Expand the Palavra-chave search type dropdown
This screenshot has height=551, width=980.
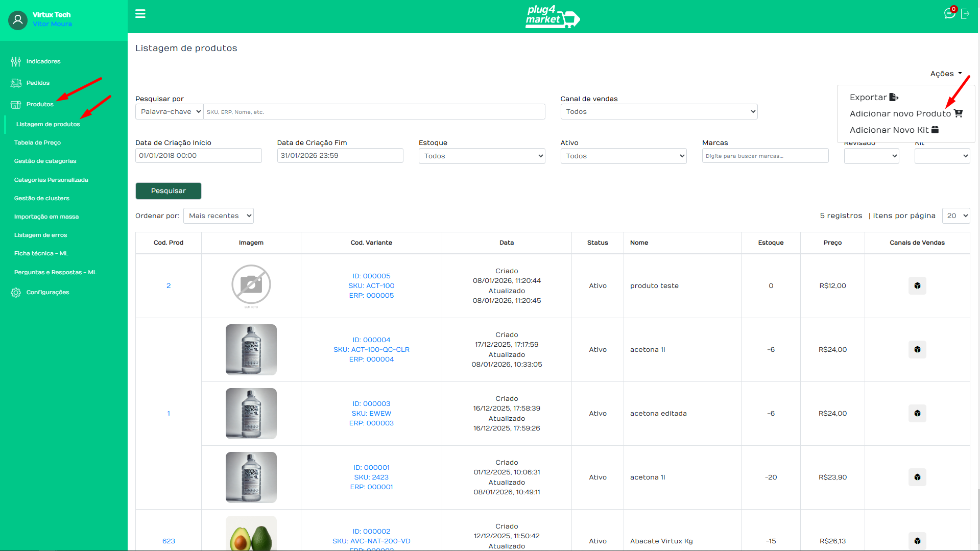(x=169, y=112)
